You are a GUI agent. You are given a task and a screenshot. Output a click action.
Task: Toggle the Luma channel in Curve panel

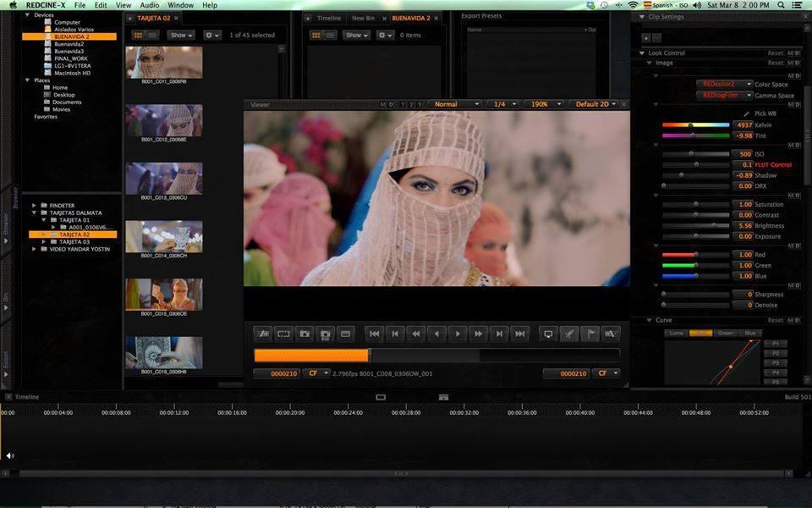point(677,333)
